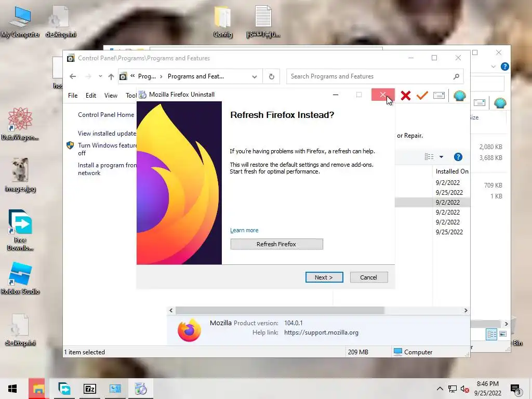Open Free Download Manager taskbar icon
The height and width of the screenshot is (399, 532).
[64, 389]
